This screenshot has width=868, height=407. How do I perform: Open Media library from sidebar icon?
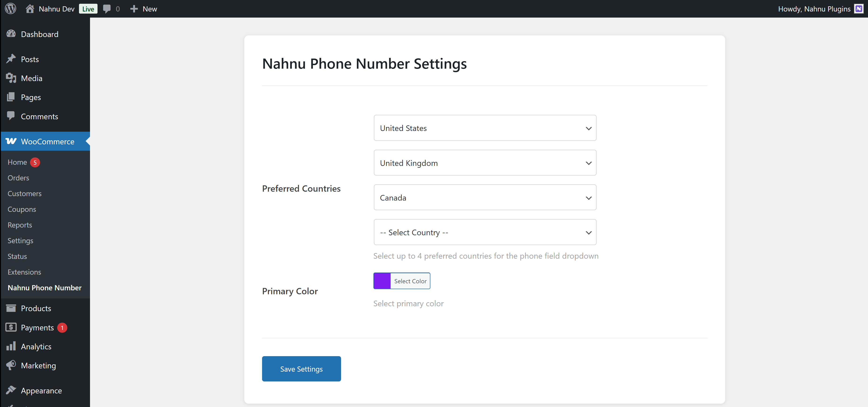point(11,78)
